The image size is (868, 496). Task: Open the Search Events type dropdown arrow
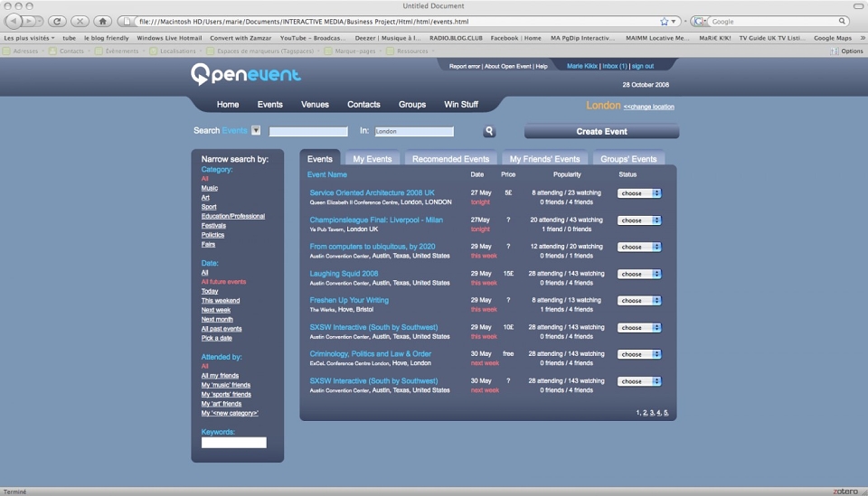point(256,130)
